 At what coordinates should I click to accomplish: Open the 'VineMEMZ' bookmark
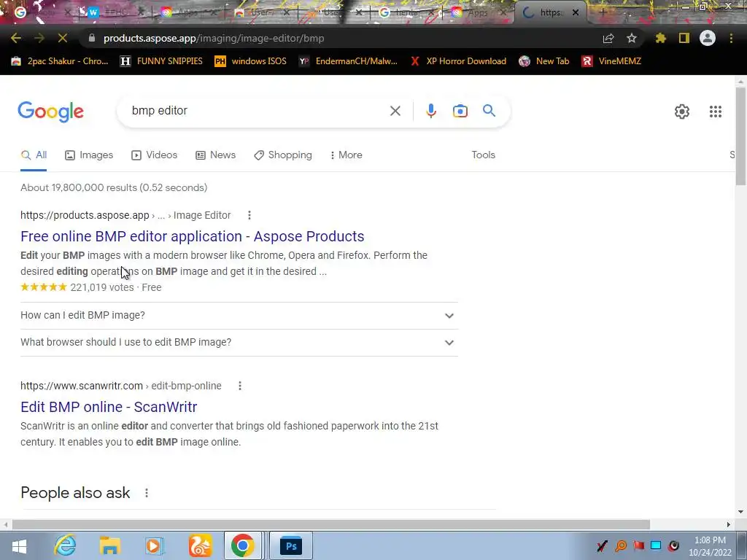[611, 61]
